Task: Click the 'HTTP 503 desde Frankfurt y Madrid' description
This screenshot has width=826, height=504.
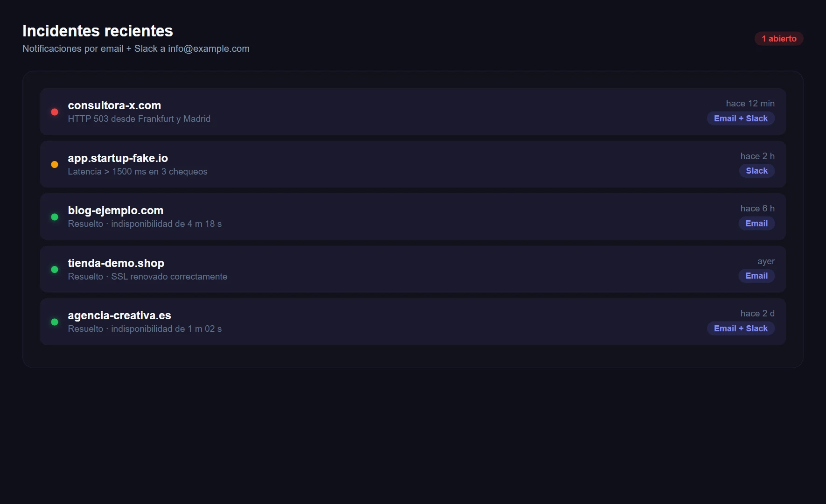Action: (139, 119)
